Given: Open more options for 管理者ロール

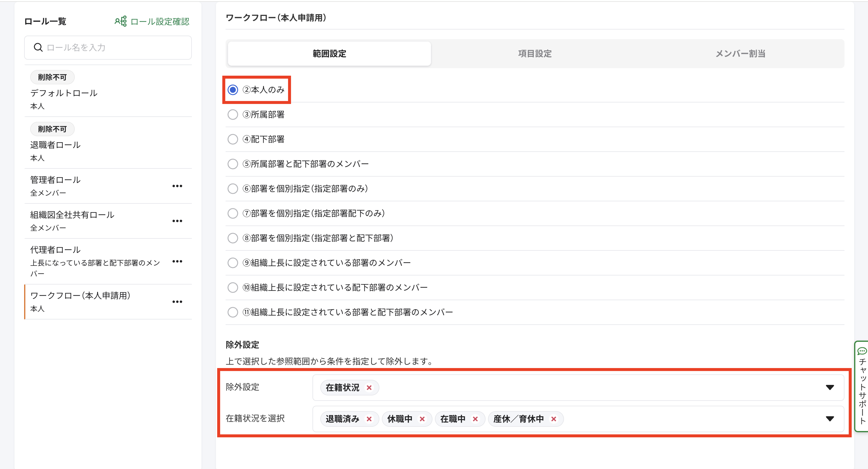Looking at the screenshot, I should 177,186.
